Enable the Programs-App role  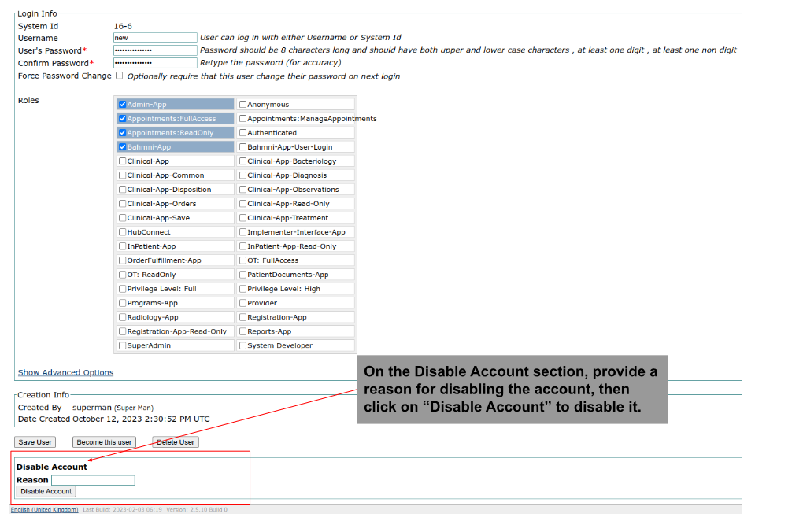point(122,303)
